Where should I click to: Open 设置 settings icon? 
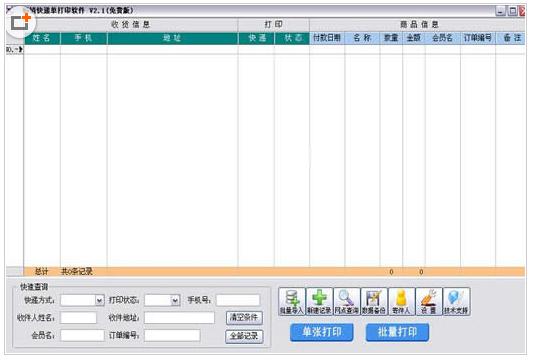point(429,302)
